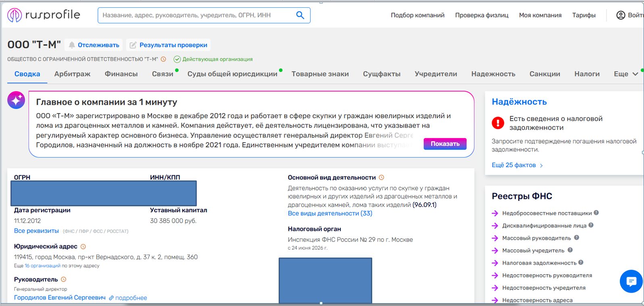The height and width of the screenshot is (306, 644).
Task: Open Все виды деятельности (33) link
Action: pyautogui.click(x=330, y=213)
